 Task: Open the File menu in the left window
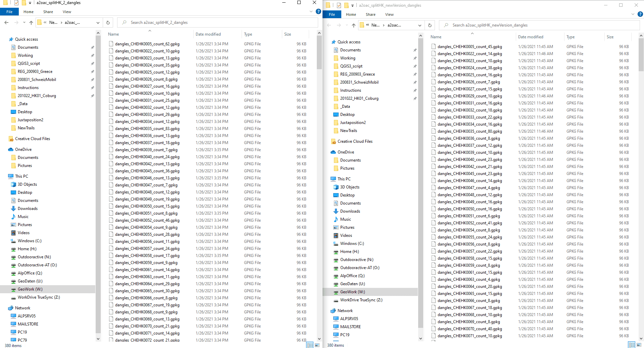[9, 12]
